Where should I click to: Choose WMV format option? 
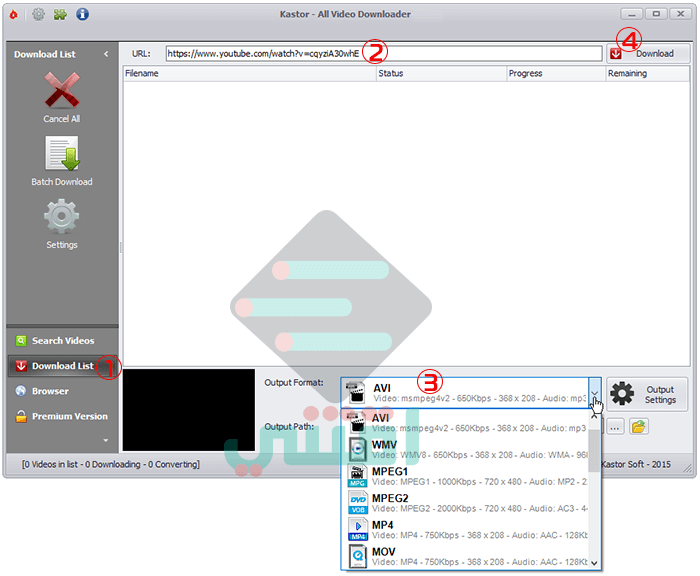tap(465, 449)
